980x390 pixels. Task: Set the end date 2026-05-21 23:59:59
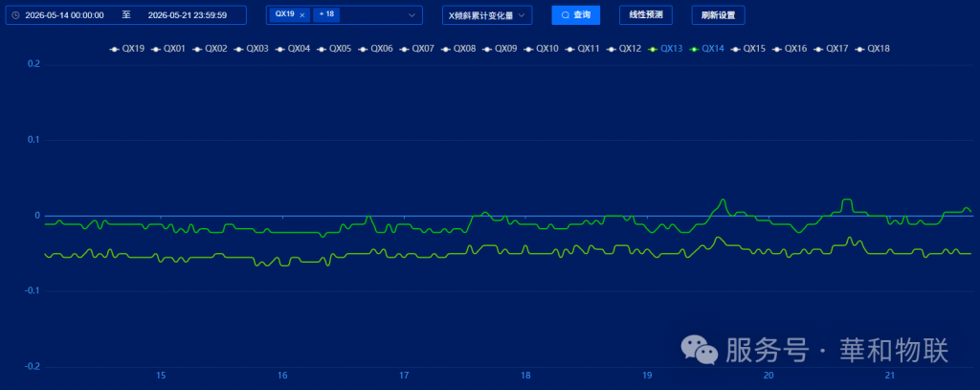pos(188,15)
